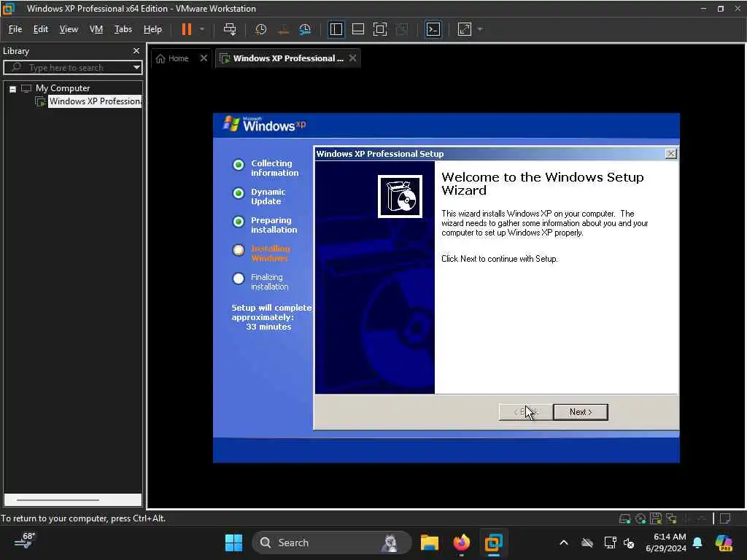This screenshot has height=560, width=747.
Task: Open the Copilot preview icon
Action: pos(724,542)
